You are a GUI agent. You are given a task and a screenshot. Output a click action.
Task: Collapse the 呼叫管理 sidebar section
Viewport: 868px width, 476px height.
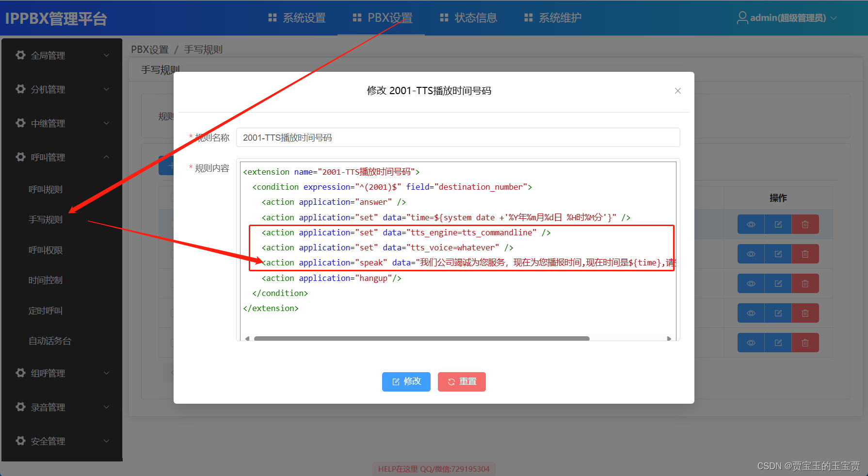(62, 157)
